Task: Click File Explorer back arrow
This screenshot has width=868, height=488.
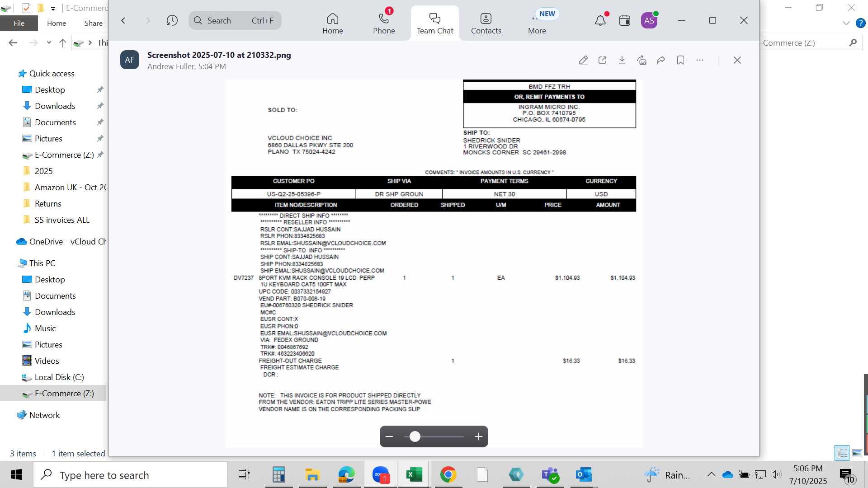Action: pyautogui.click(x=13, y=42)
